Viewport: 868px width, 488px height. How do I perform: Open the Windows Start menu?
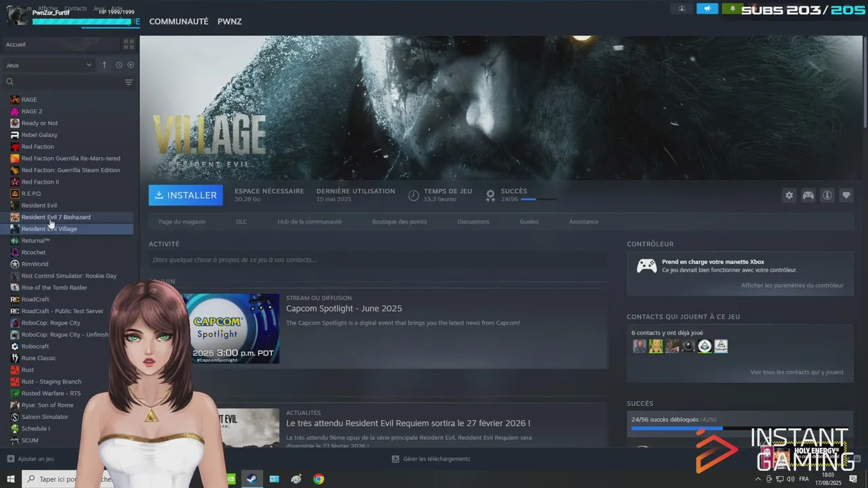point(10,479)
